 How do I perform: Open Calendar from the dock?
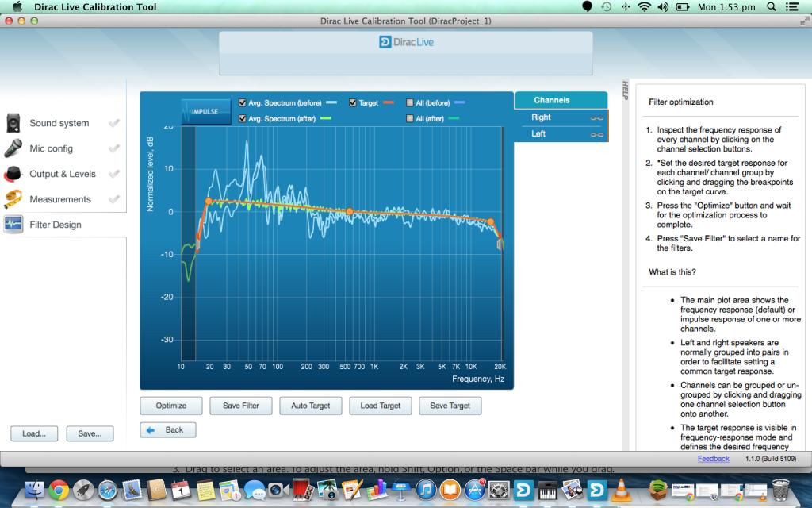pos(181,490)
